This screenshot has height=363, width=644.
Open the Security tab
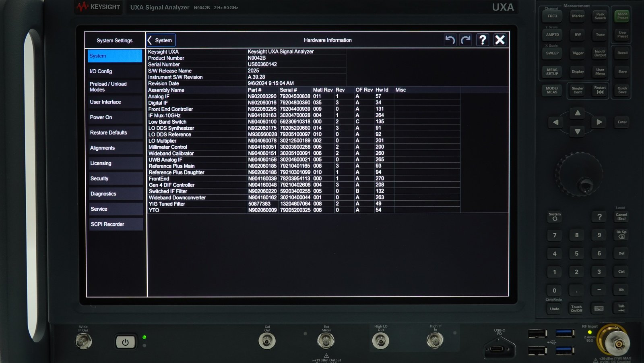point(115,178)
